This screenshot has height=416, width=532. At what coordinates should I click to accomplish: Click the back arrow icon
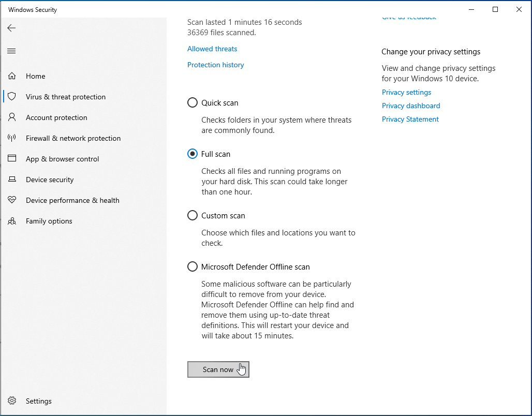click(11, 28)
